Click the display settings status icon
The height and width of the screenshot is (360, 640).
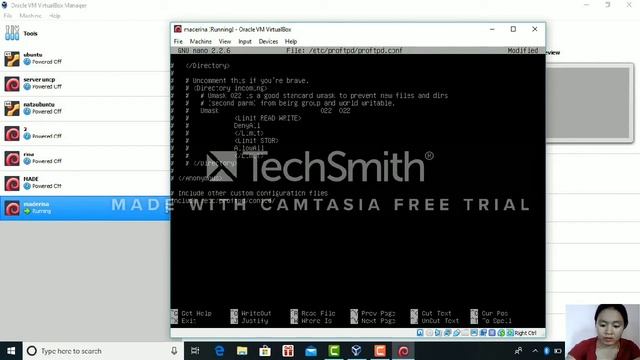coord(474,333)
